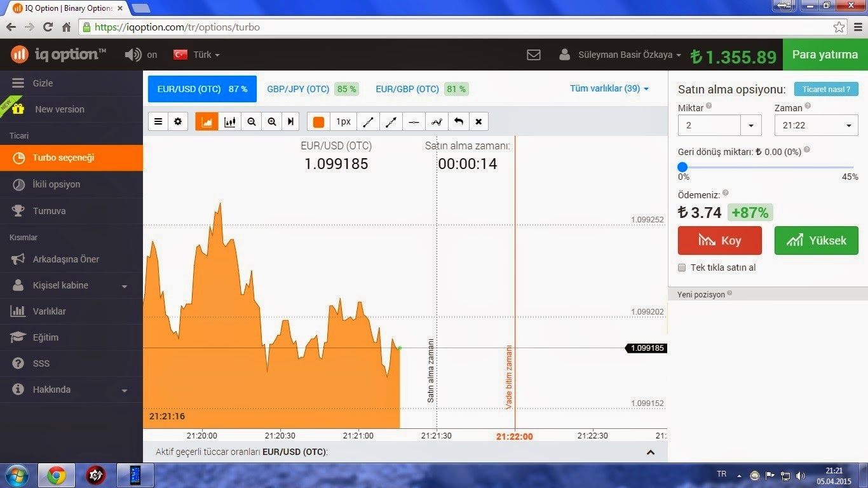Hide the sidebar with Gizle

point(71,83)
